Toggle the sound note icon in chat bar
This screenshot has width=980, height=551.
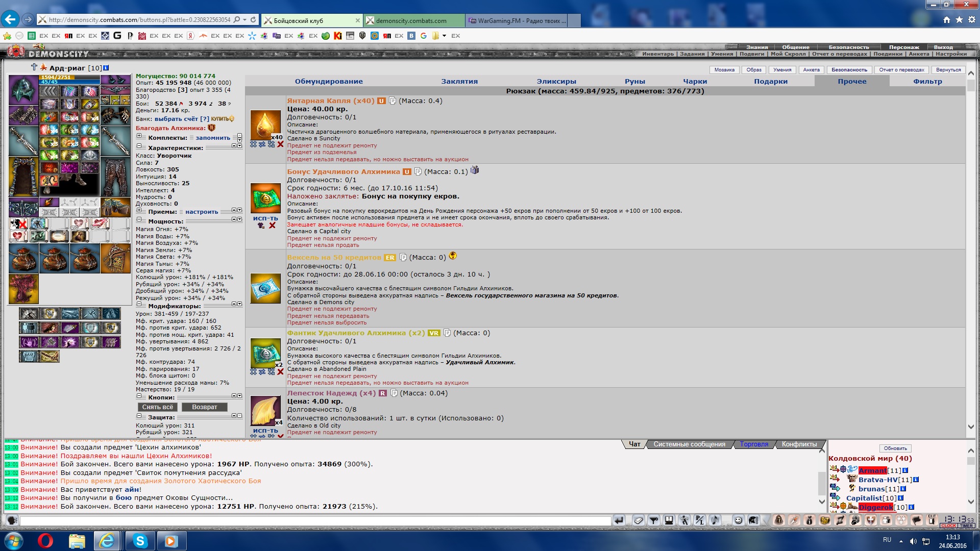(715, 520)
